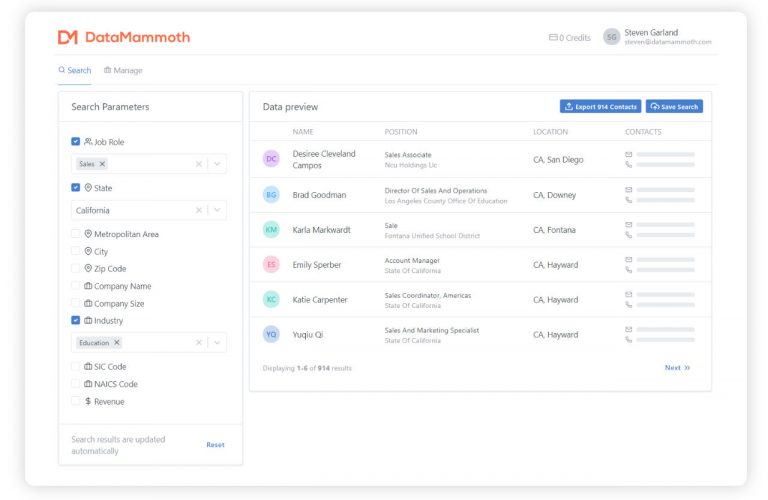Click Export 914 Contacts button
The height and width of the screenshot is (500, 768).
tap(600, 107)
